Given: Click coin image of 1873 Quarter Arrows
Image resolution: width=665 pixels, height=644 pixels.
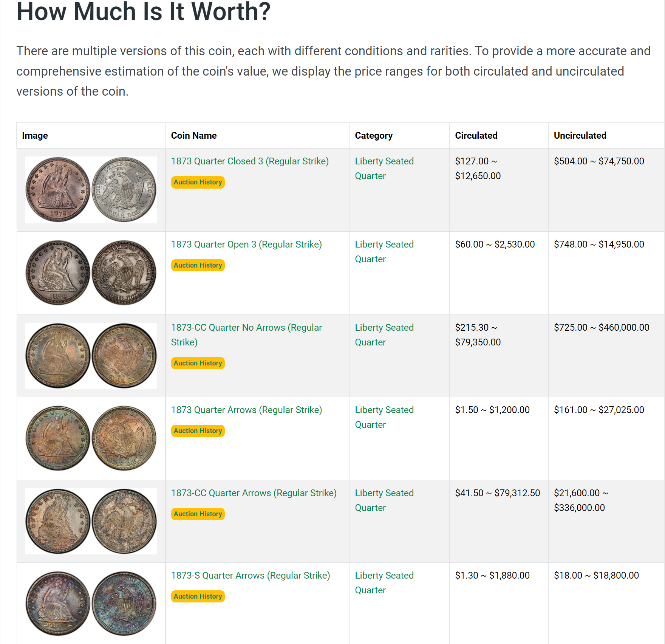Looking at the screenshot, I should 91,438.
